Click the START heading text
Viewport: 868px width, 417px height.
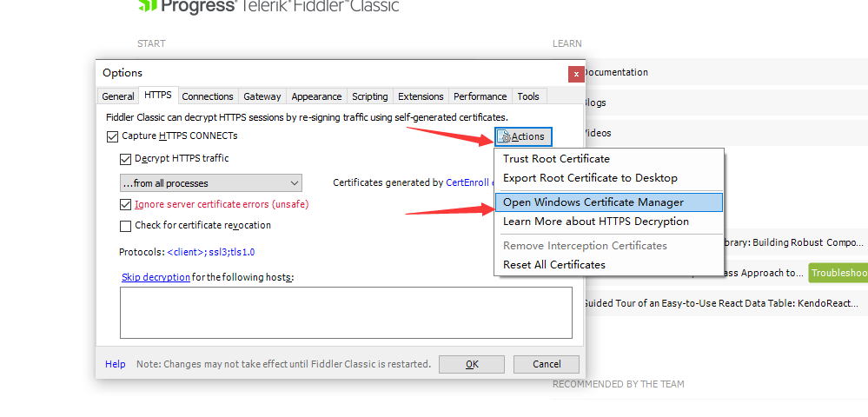[x=151, y=43]
